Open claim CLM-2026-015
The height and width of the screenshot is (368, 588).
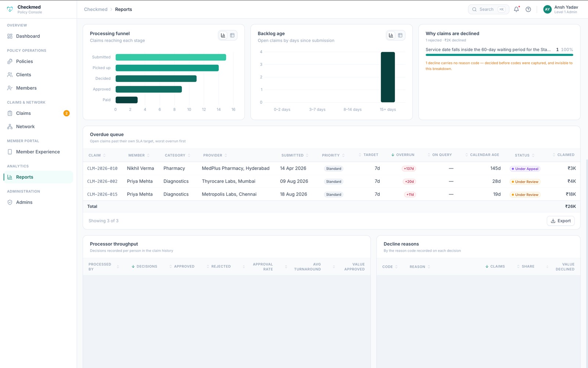click(102, 194)
